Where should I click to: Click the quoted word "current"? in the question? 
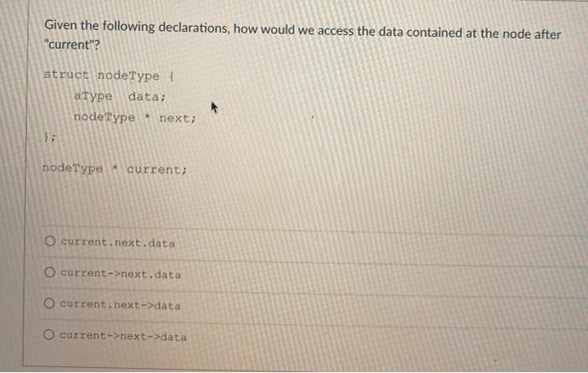[72, 45]
